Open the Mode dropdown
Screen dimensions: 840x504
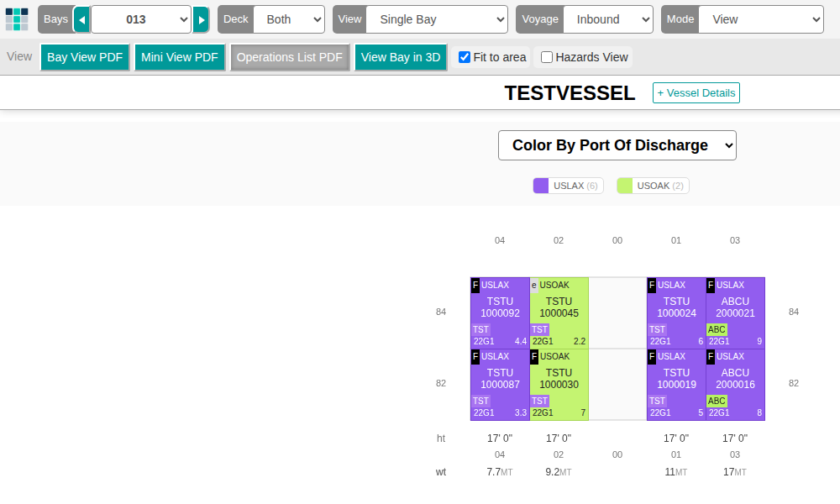761,20
